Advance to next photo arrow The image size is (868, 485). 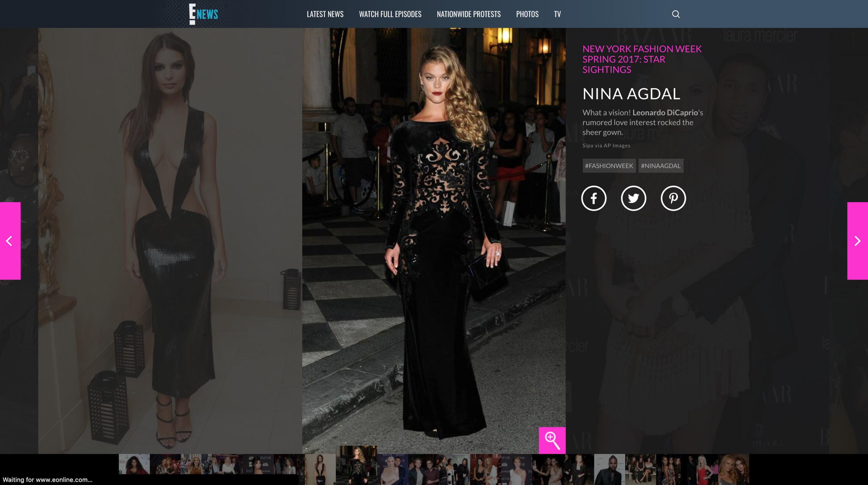(857, 241)
